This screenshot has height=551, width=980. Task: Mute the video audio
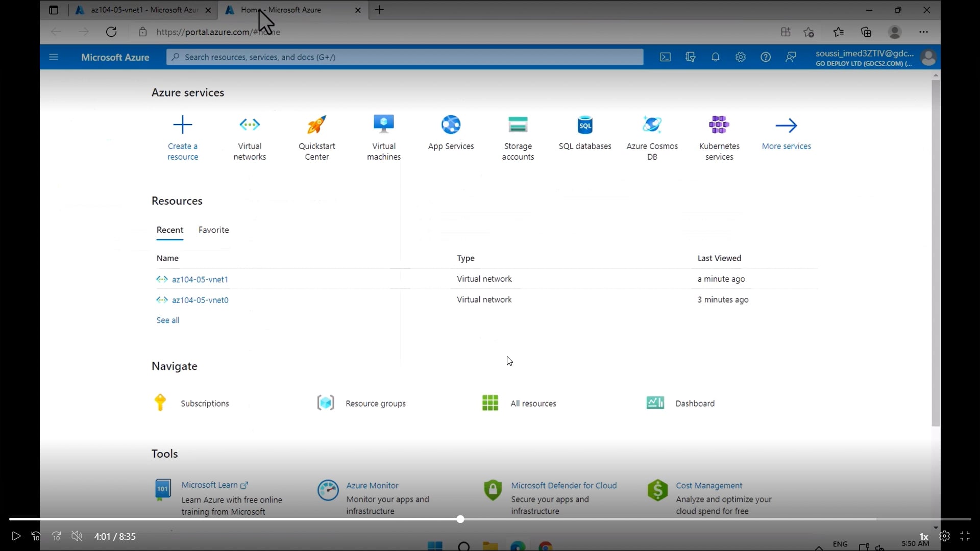[x=76, y=536]
